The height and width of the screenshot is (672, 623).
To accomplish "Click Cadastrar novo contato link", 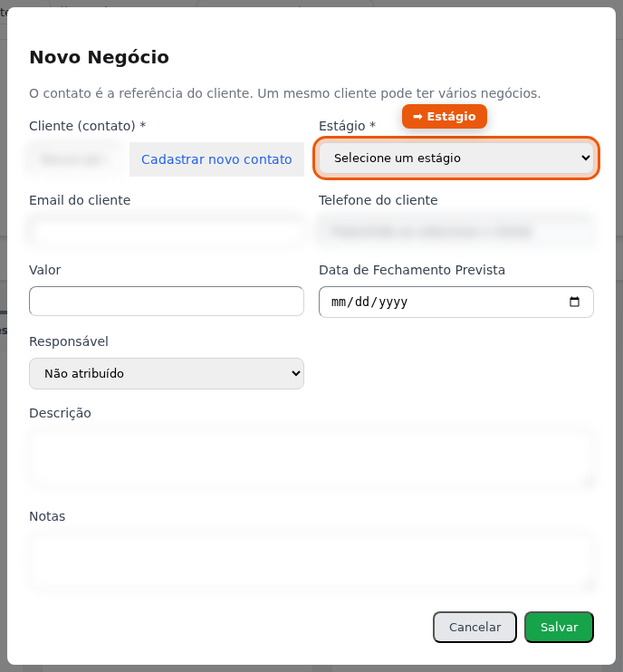I will pyautogui.click(x=216, y=159).
